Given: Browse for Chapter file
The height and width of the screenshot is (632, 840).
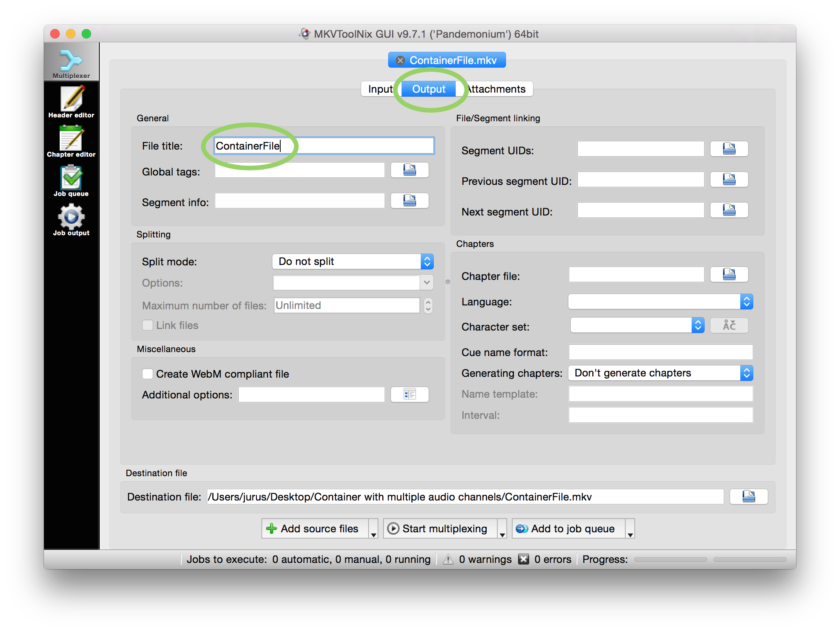Looking at the screenshot, I should click(729, 274).
